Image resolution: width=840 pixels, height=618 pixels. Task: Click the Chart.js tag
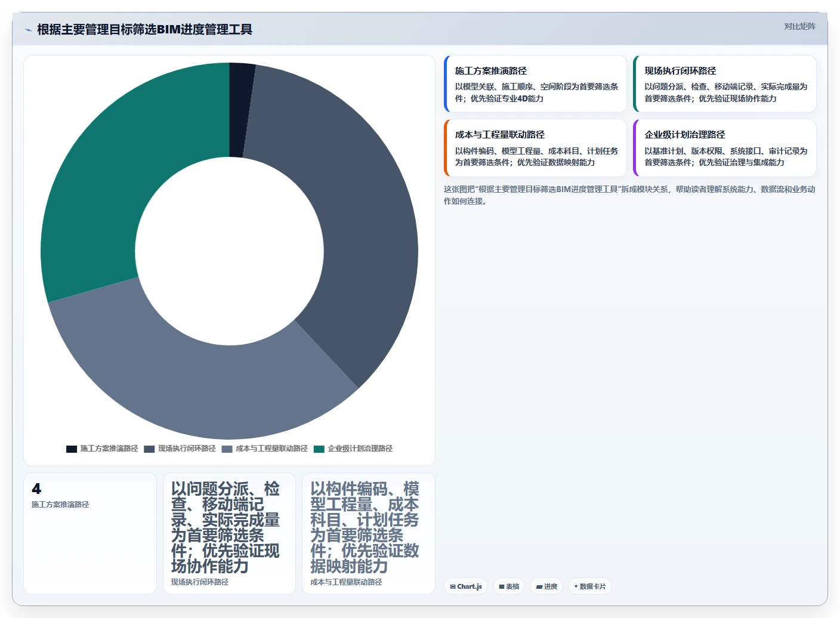465,586
